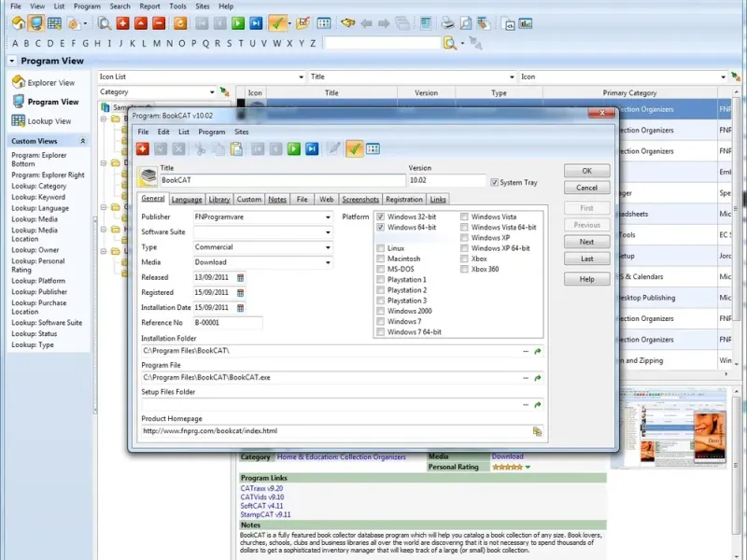Click the statistics chart icon in main toolbar
The height and width of the screenshot is (560, 747).
[526, 22]
